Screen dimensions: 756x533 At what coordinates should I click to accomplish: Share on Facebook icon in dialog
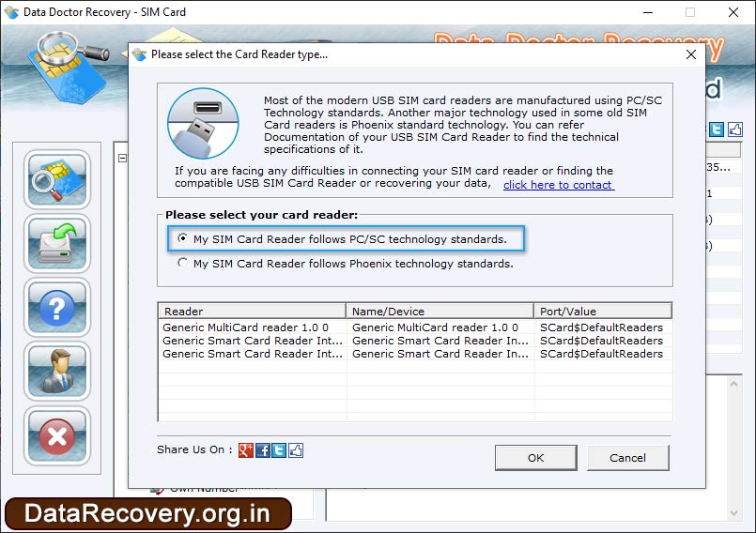click(263, 450)
